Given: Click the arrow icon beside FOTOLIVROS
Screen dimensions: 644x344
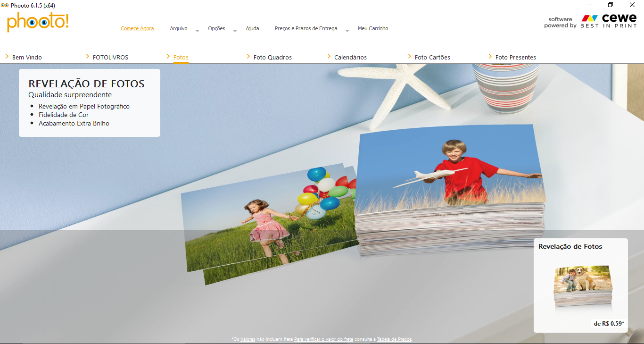Looking at the screenshot, I should [x=88, y=57].
